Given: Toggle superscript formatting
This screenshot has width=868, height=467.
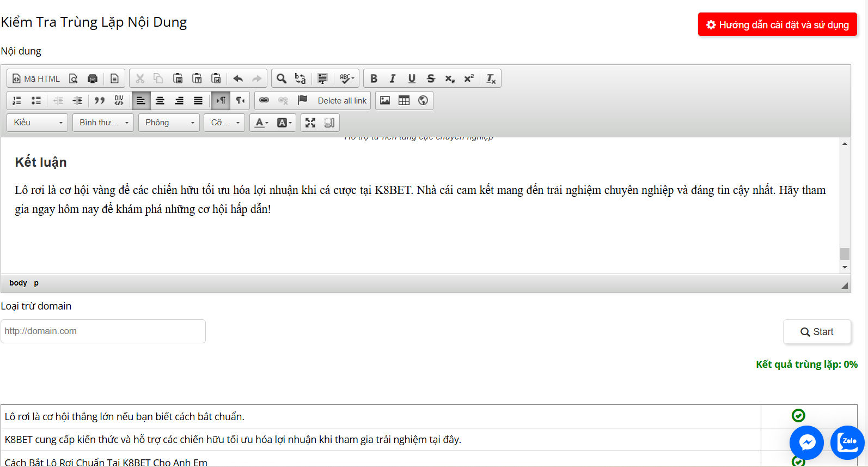Looking at the screenshot, I should 469,78.
